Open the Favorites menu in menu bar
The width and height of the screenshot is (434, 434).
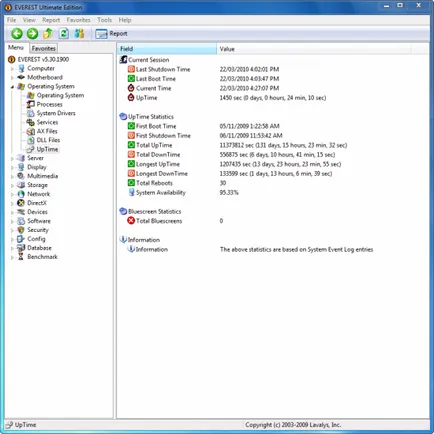[78, 20]
